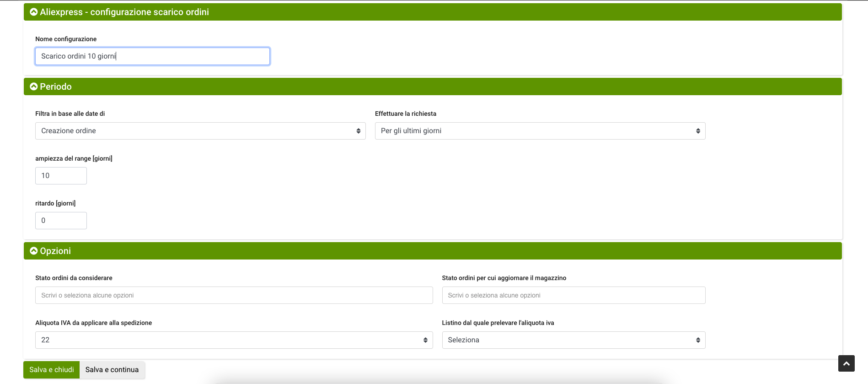This screenshot has width=868, height=384.
Task: Focus the Nome configurazione text field
Action: 152,56
